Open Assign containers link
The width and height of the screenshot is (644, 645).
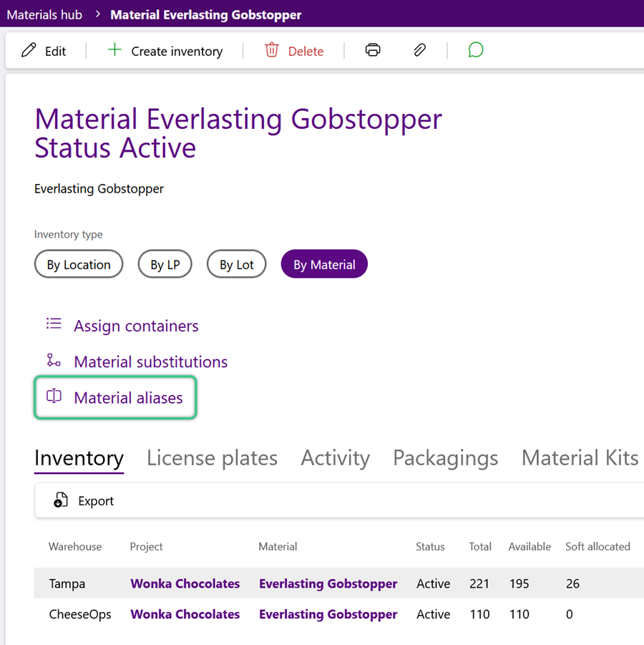point(136,326)
